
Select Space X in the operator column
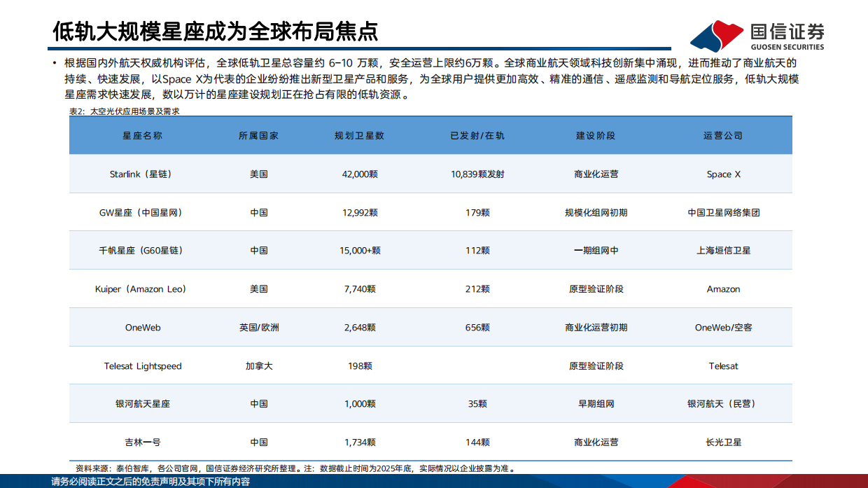tap(724, 174)
